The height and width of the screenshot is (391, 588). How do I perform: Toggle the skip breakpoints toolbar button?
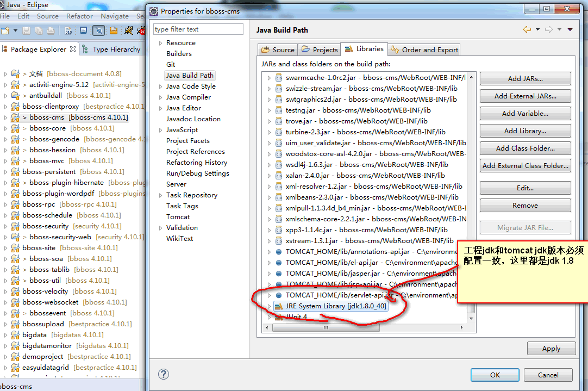(x=99, y=30)
